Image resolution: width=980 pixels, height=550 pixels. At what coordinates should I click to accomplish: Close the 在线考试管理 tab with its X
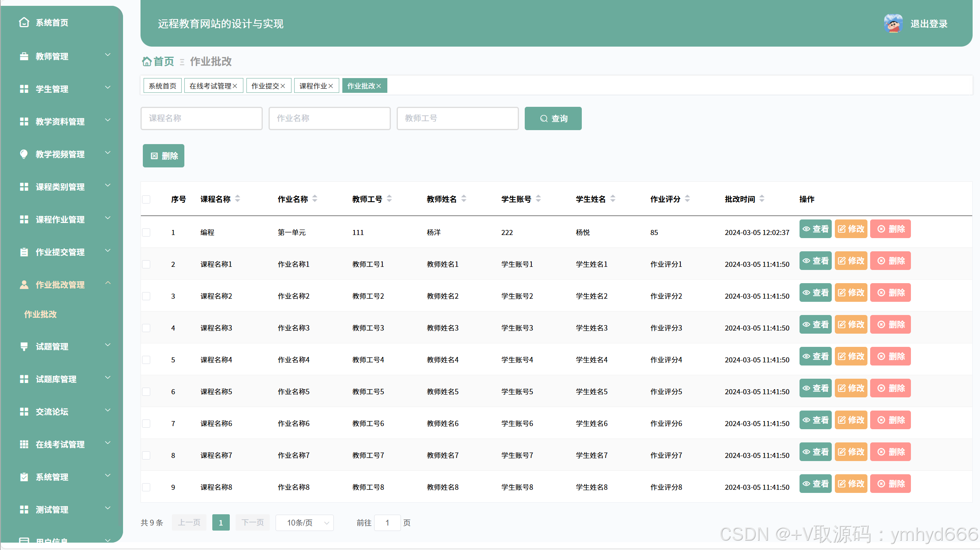pos(235,86)
